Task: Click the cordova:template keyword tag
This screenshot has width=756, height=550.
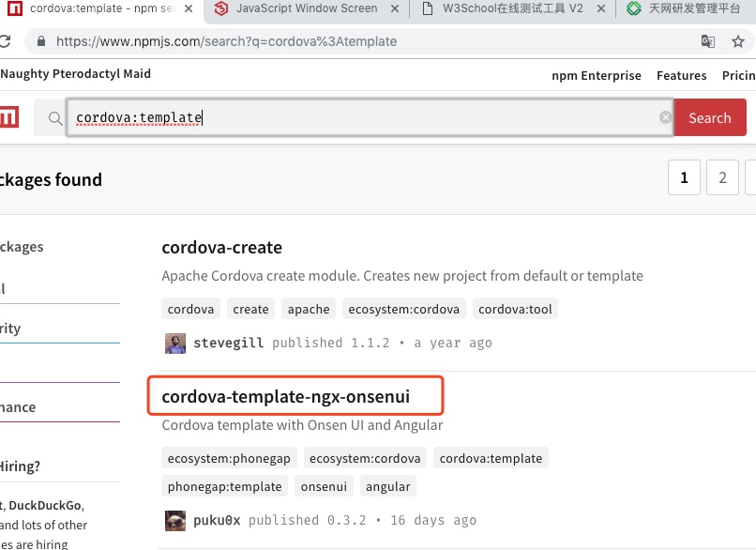Action: (x=491, y=458)
